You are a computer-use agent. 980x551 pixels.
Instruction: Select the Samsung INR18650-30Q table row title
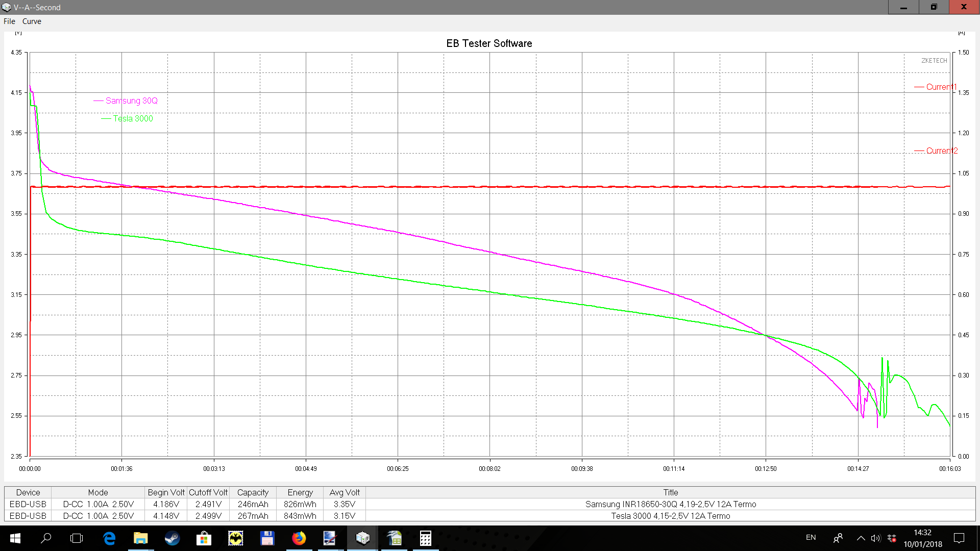tap(670, 505)
